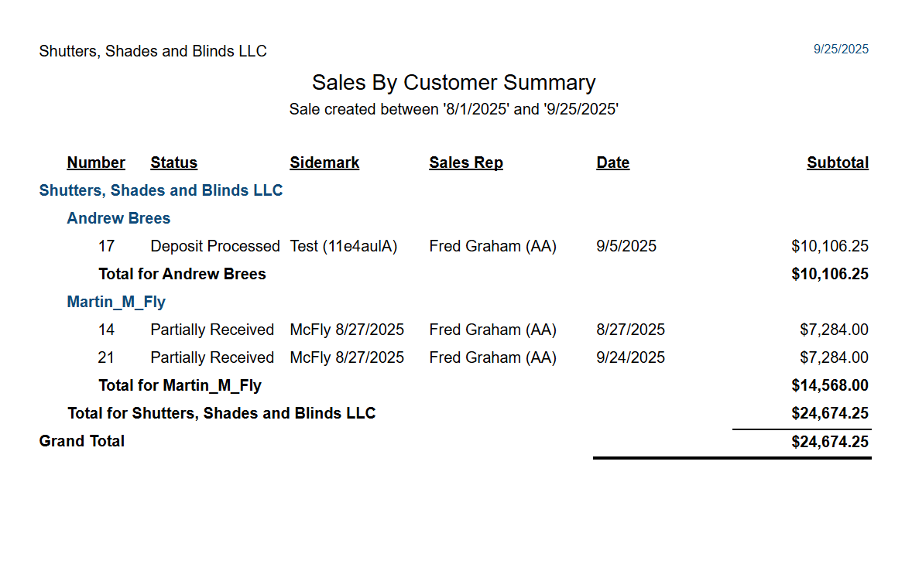The width and height of the screenshot is (912, 588).
Task: Click the Deposit Processed status
Action: (215, 246)
